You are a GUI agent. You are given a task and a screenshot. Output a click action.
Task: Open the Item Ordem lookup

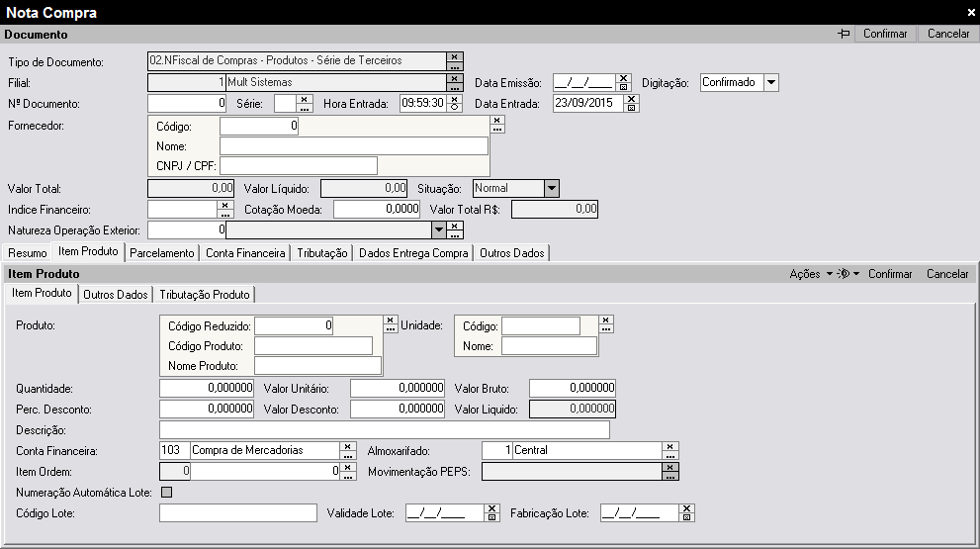coord(348,476)
